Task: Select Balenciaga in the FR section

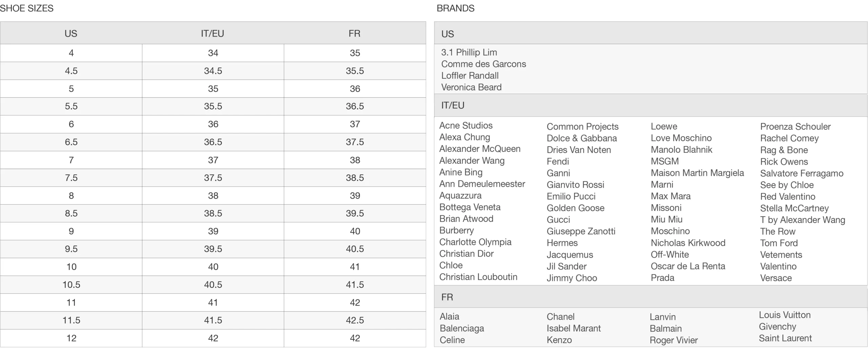Action: [x=462, y=328]
